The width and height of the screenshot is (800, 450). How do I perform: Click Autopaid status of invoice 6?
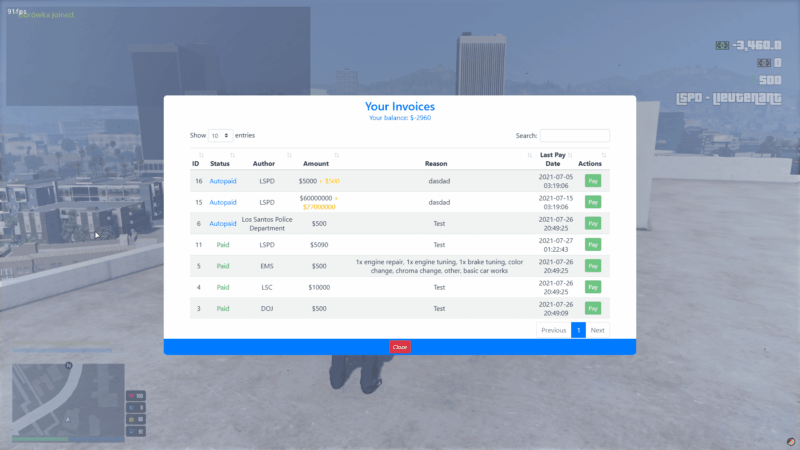click(x=223, y=223)
